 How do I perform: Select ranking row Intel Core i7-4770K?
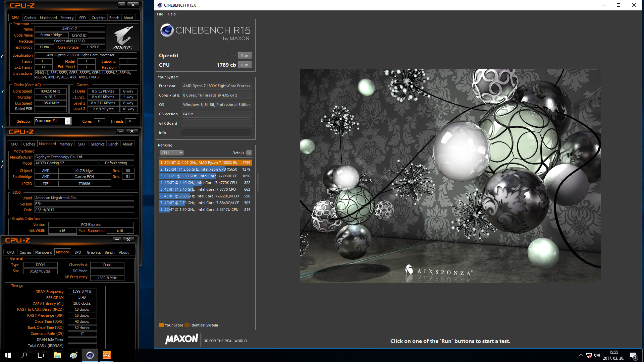click(205, 183)
